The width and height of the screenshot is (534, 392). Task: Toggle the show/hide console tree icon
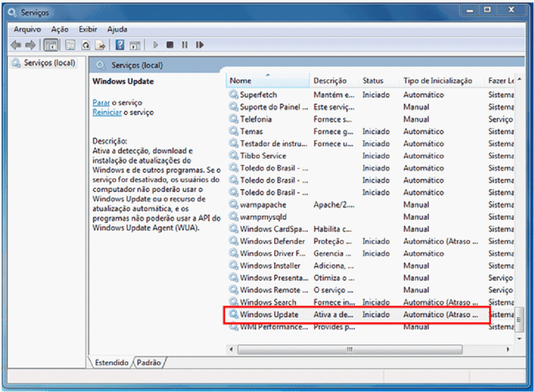tap(51, 45)
